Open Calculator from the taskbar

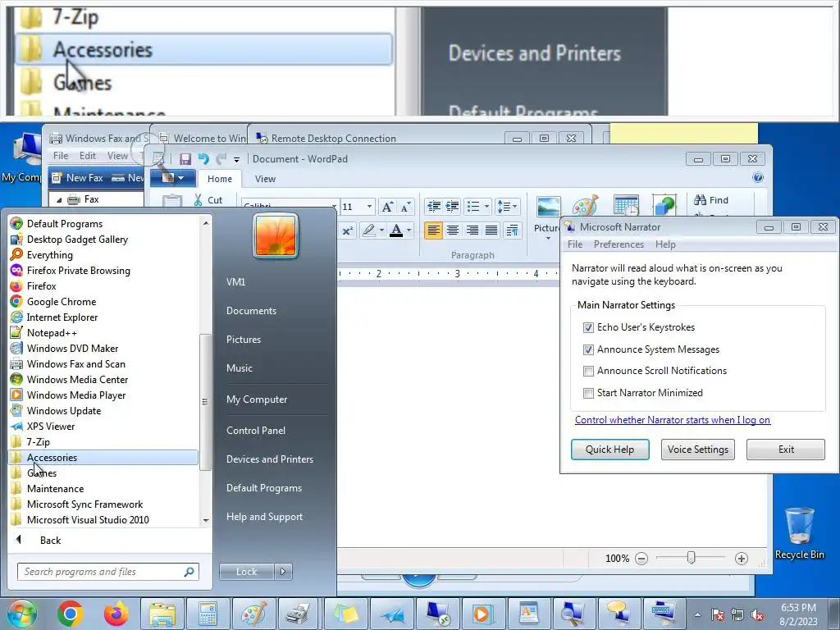208,614
